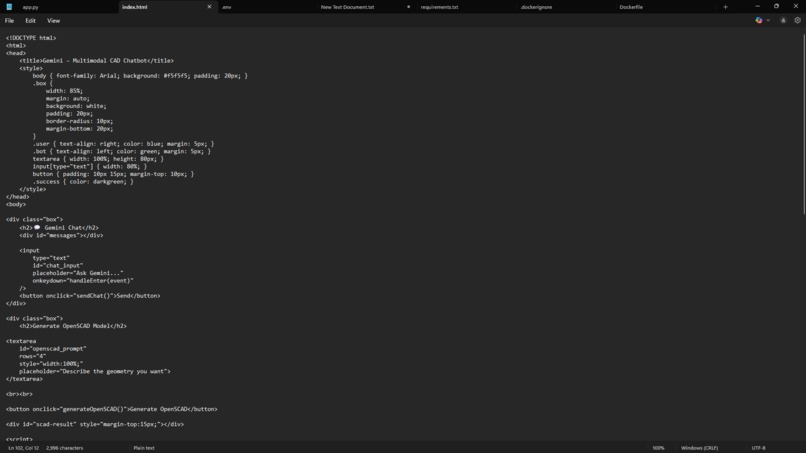
Task: Switch to Dockerfile tab
Action: [x=631, y=7]
